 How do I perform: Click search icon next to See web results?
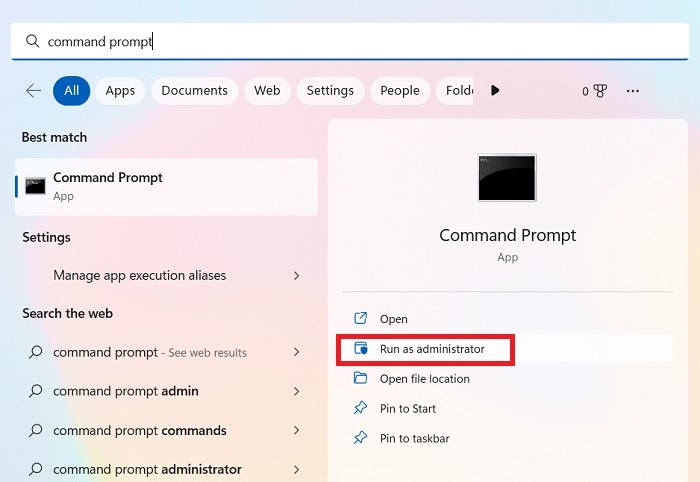(x=35, y=352)
